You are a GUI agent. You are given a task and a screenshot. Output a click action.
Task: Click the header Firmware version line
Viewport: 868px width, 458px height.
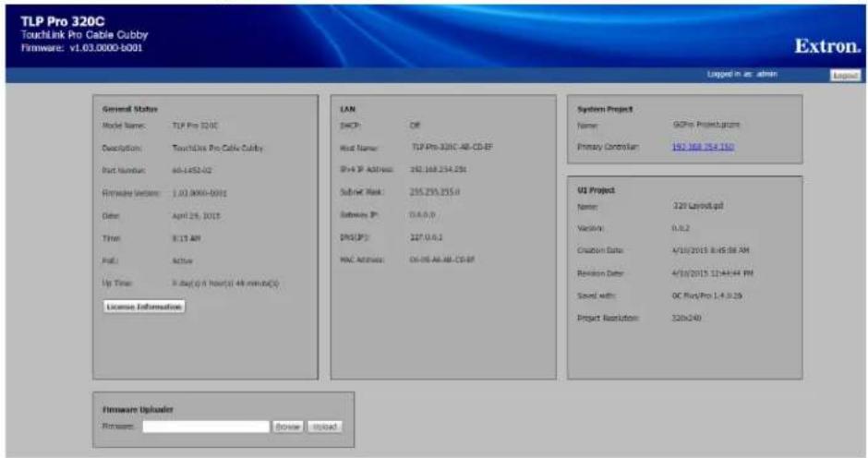[82, 48]
